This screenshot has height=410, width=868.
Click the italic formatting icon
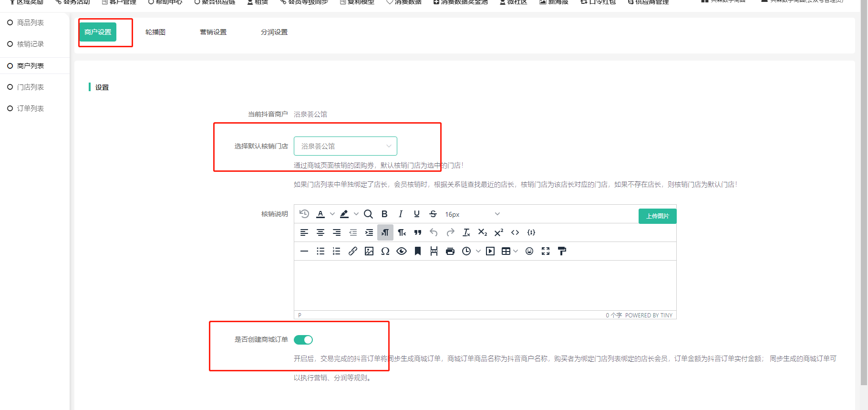[401, 214]
